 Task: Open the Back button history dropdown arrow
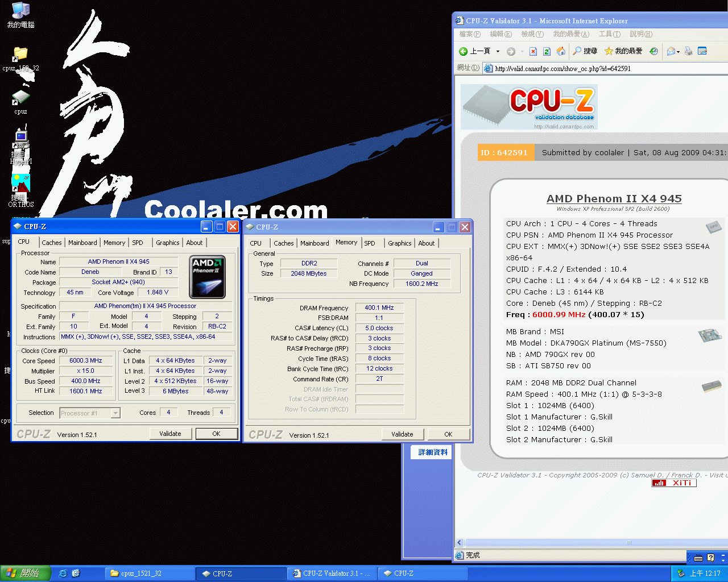(498, 51)
